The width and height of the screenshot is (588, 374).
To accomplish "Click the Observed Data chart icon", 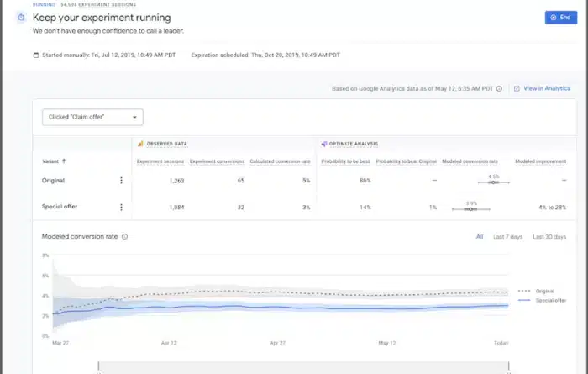I will (x=141, y=144).
